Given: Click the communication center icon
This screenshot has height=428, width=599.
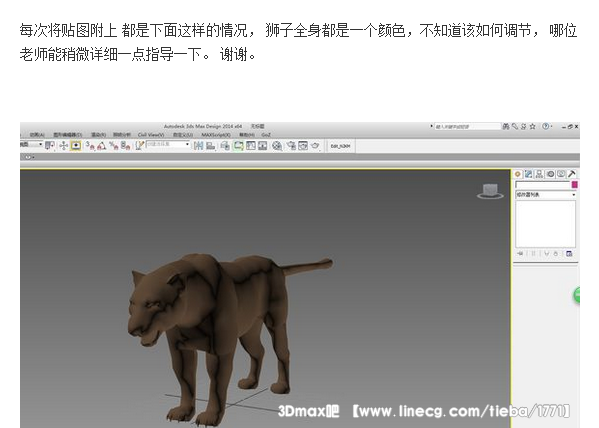Looking at the screenshot, I should coord(524,126).
